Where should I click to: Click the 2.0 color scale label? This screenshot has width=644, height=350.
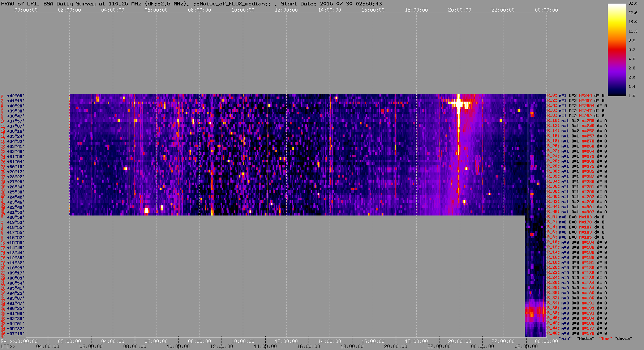click(x=632, y=77)
